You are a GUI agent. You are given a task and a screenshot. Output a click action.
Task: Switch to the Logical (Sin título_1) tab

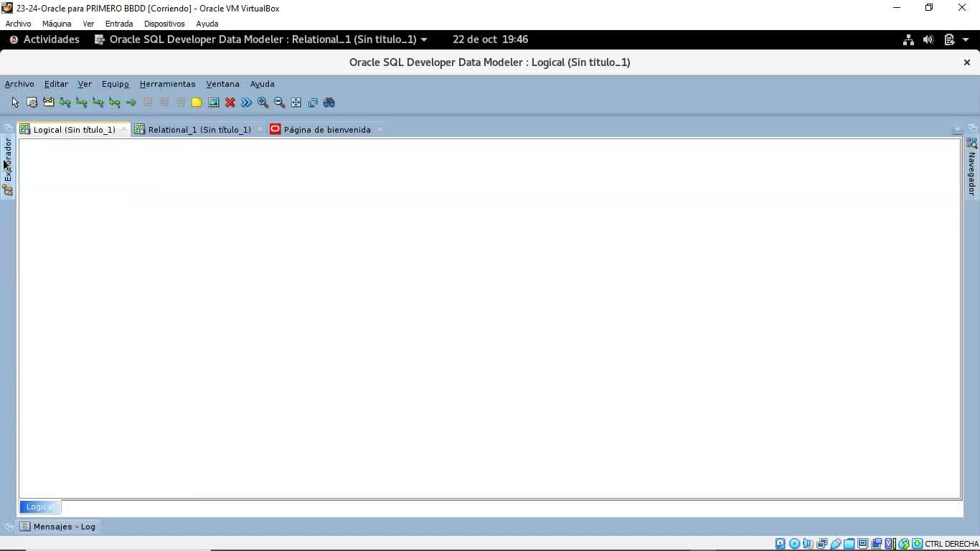74,130
